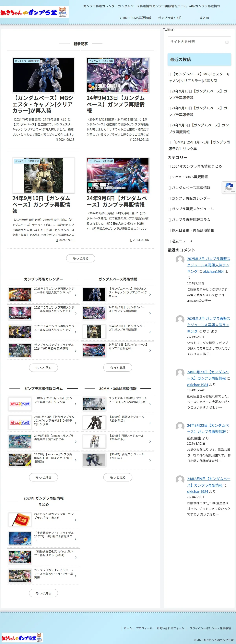Open category 過去ニュース
This screenshot has height=644, width=236.
click(182, 241)
